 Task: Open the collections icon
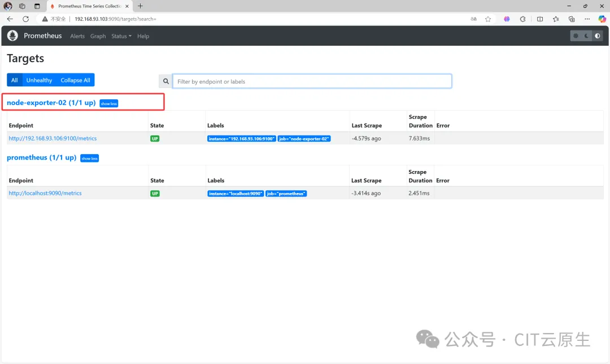click(x=572, y=19)
